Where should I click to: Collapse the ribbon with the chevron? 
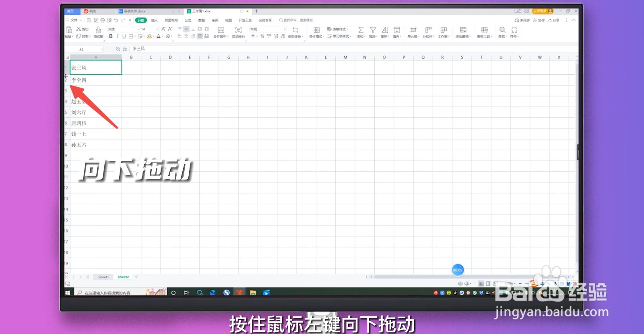click(574, 20)
